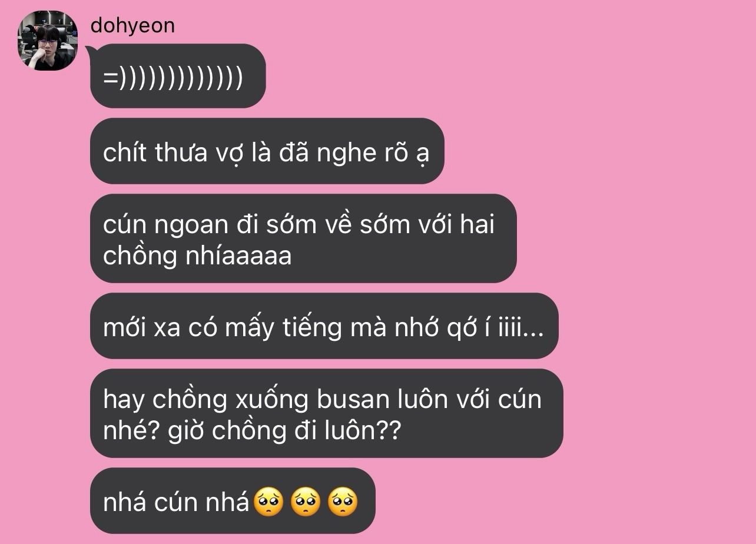Tap the 'giờ chồng đi luôn??' text line
Screen dimensions: 756x544
(284, 430)
